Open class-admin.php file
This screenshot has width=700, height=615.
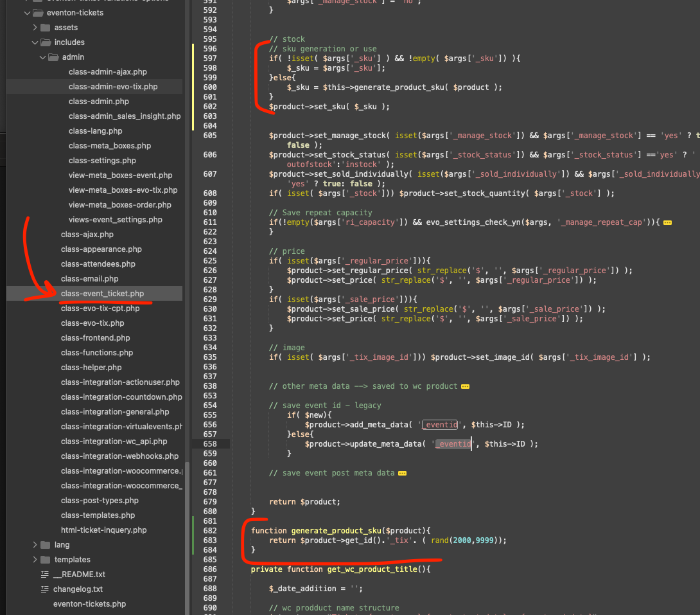point(99,102)
